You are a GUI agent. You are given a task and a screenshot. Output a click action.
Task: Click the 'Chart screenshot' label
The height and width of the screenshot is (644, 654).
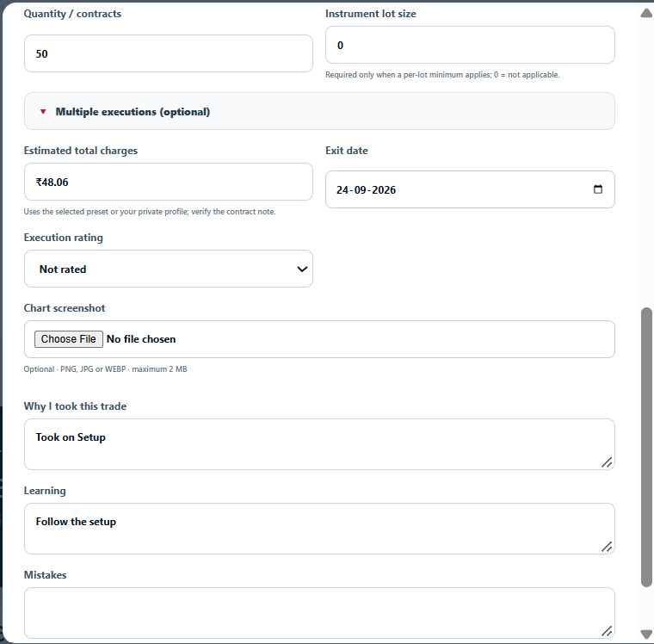[65, 308]
